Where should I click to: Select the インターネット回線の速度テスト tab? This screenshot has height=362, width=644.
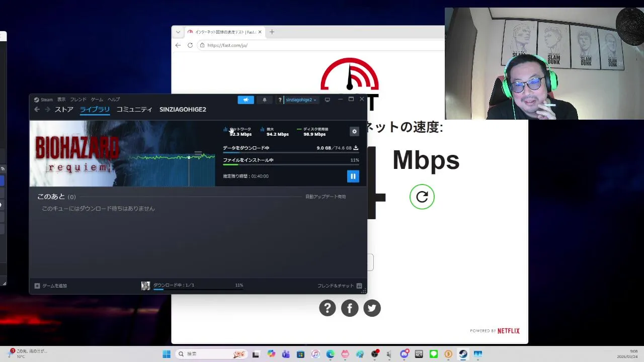tap(224, 32)
